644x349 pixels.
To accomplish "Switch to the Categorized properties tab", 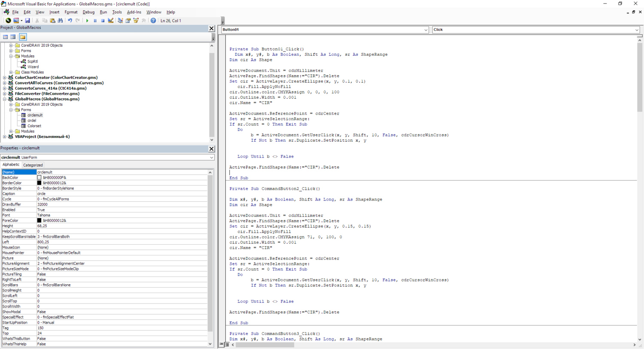I will point(33,165).
